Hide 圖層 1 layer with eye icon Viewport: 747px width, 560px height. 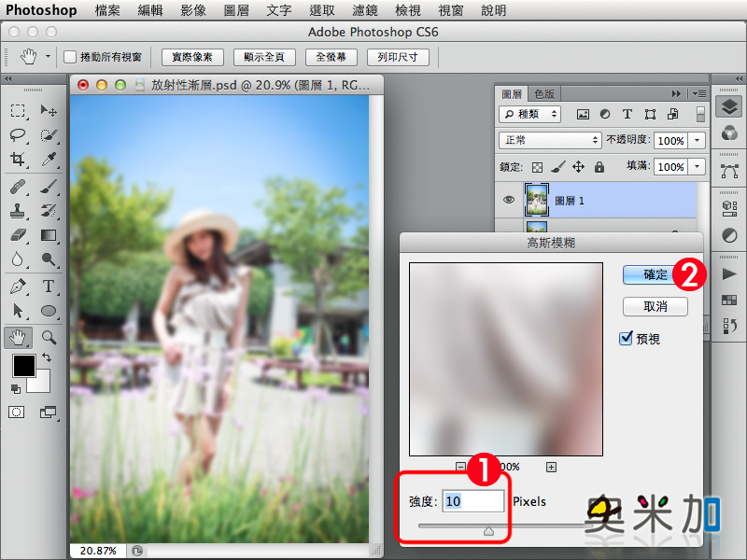click(509, 200)
